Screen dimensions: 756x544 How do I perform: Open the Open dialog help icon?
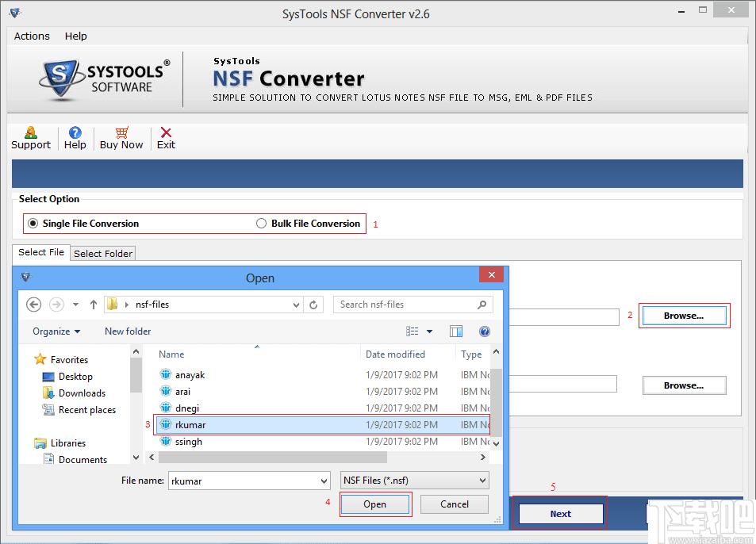pyautogui.click(x=485, y=331)
